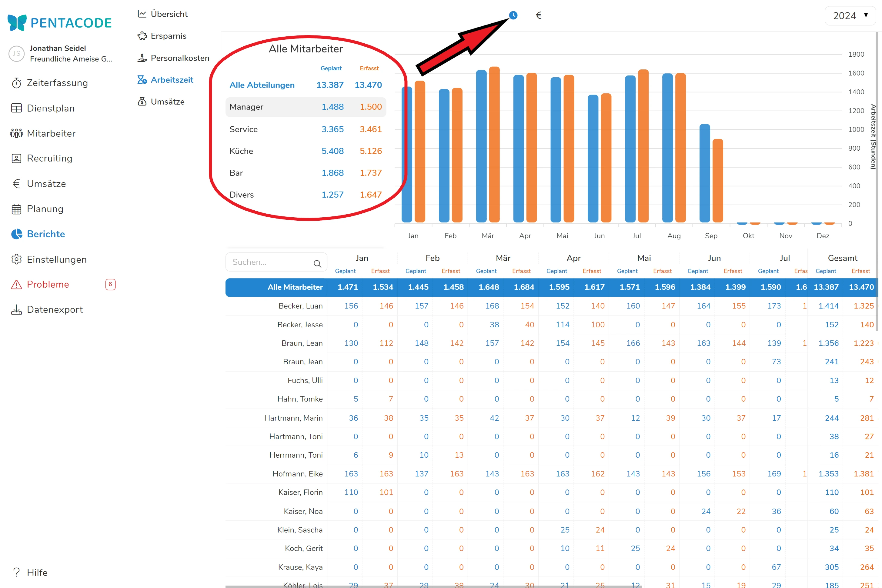Click the Recruiting profile icon

[16, 158]
